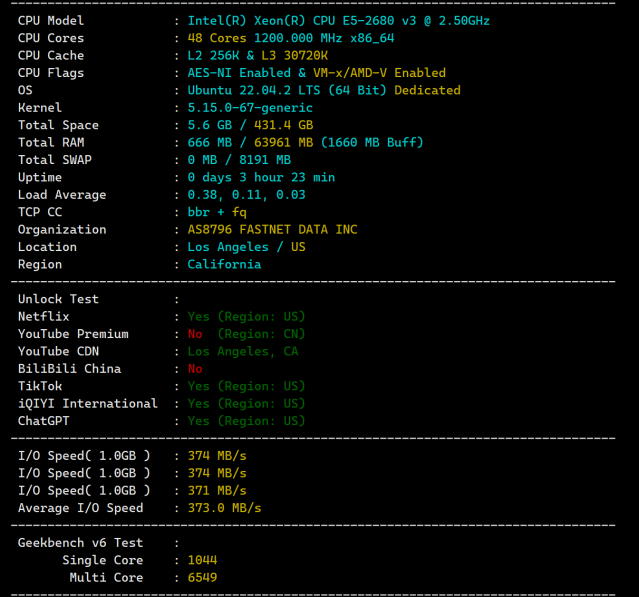Click the Load Average 0.38 values
639x597 pixels.
click(x=247, y=195)
